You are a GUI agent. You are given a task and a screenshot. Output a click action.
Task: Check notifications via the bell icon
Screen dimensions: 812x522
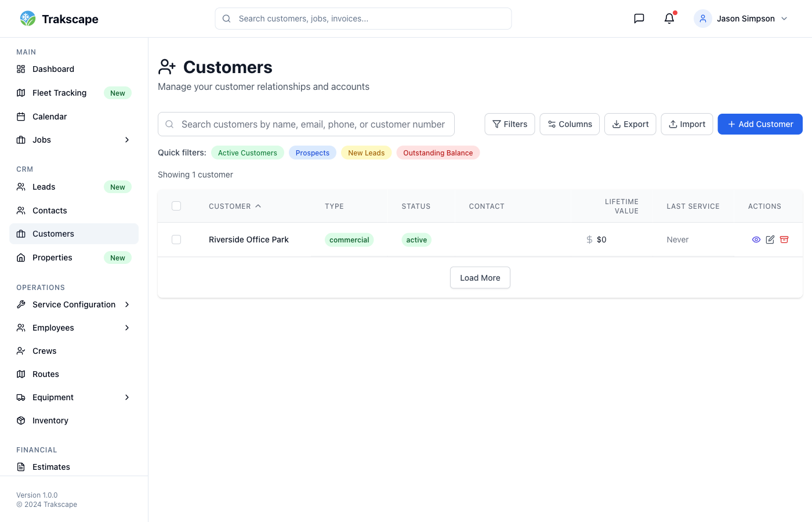(x=669, y=18)
